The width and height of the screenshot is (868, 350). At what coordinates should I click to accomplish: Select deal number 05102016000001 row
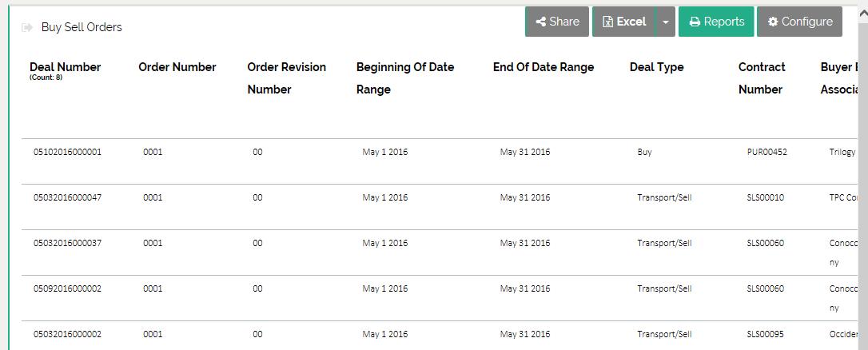[x=67, y=152]
